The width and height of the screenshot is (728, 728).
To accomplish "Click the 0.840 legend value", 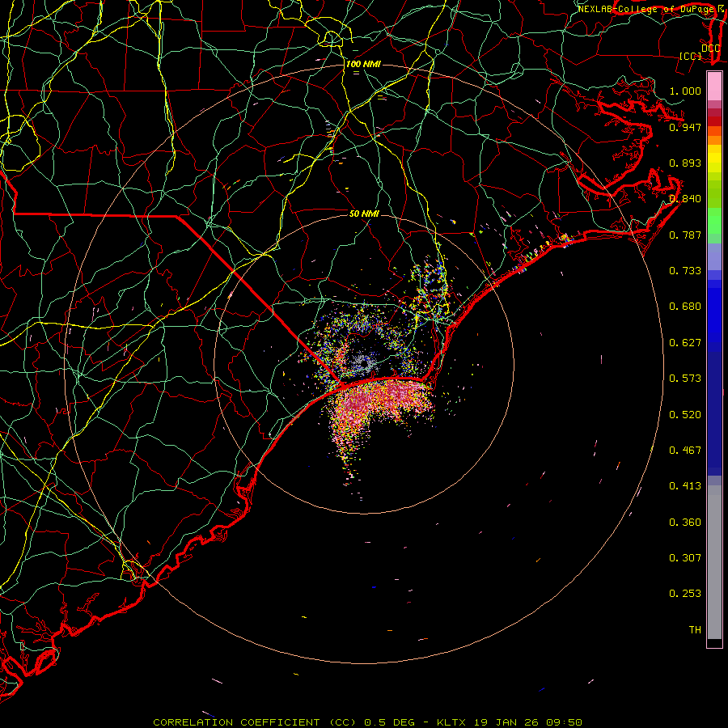I will (685, 199).
